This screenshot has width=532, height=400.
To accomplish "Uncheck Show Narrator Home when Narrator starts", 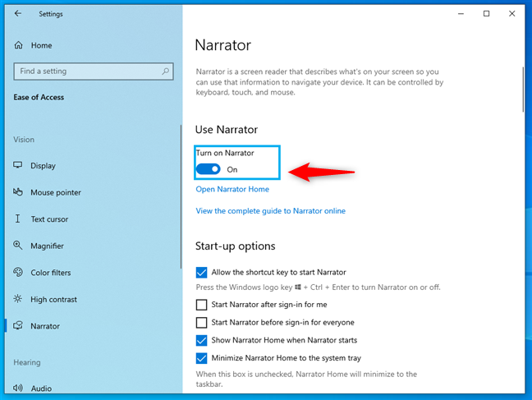I will click(201, 340).
